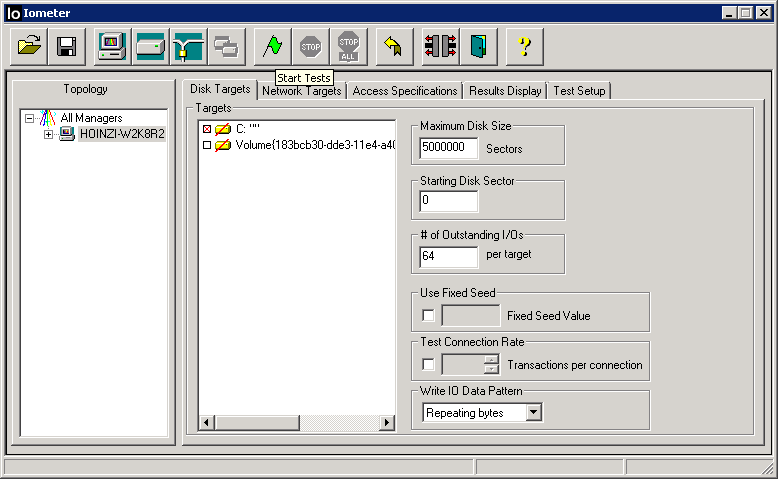778x479 pixels.
Task: Enable the Test Connection Rate checkbox
Action: click(x=428, y=365)
